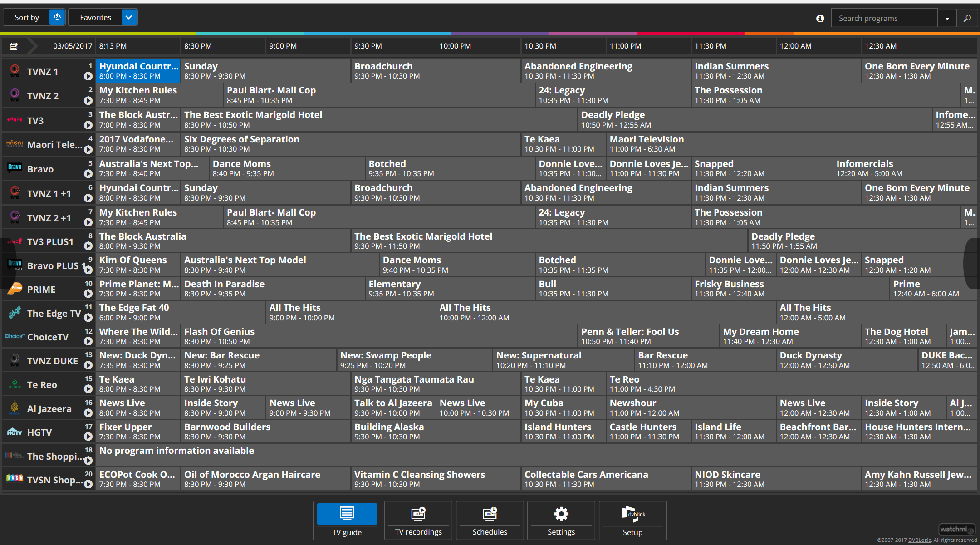The width and height of the screenshot is (980, 545).
Task: Click the play icon for Maori Television
Action: pos(88,150)
